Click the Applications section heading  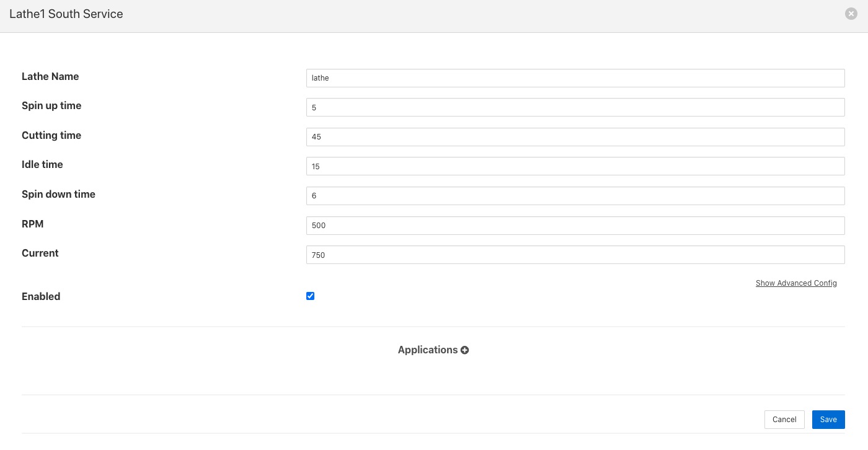427,350
